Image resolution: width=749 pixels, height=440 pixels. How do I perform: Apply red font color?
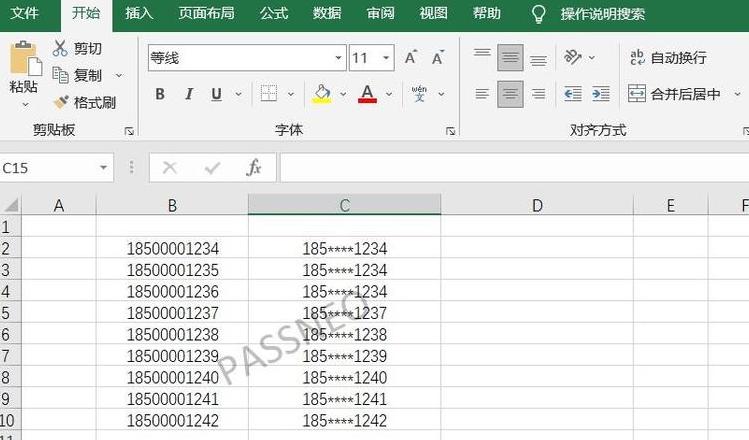(x=367, y=94)
